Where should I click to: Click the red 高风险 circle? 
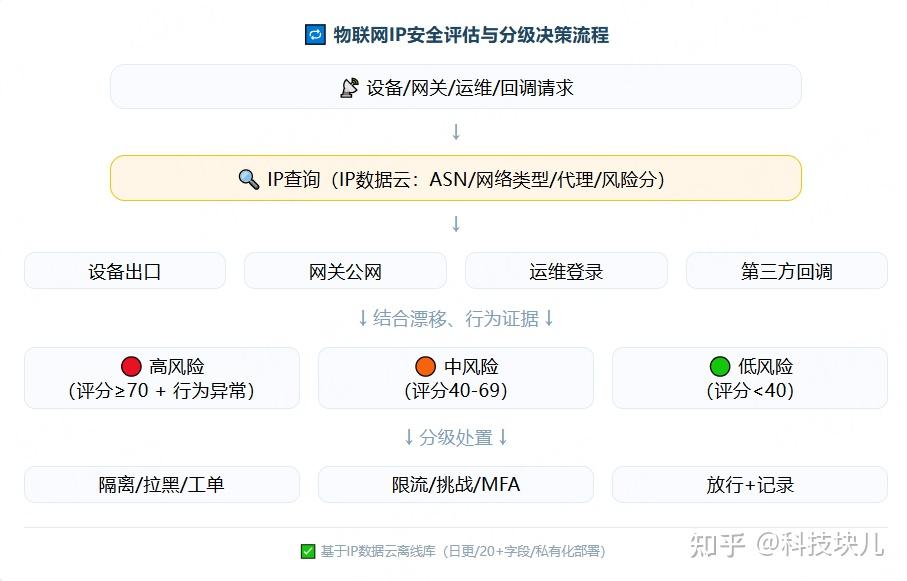131,367
